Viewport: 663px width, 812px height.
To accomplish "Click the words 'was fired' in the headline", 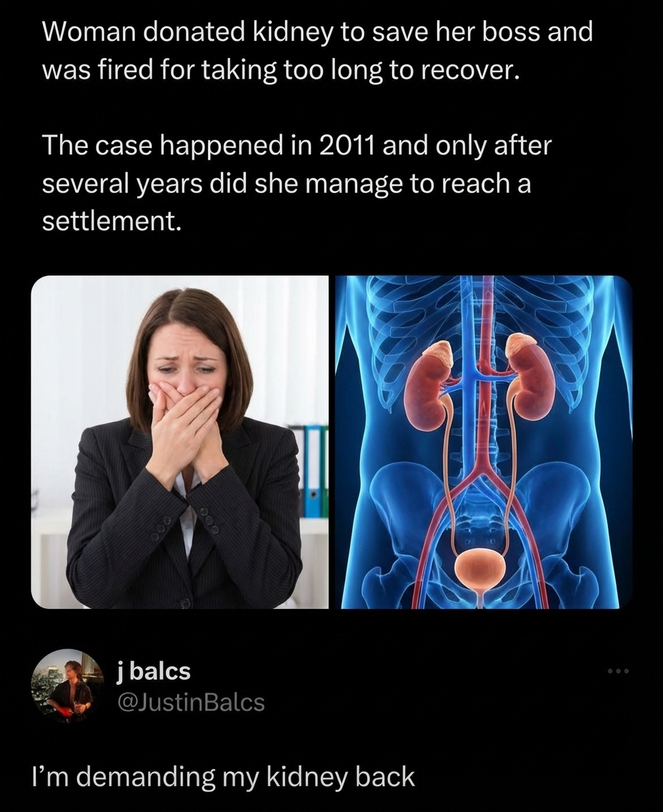I will (x=97, y=71).
